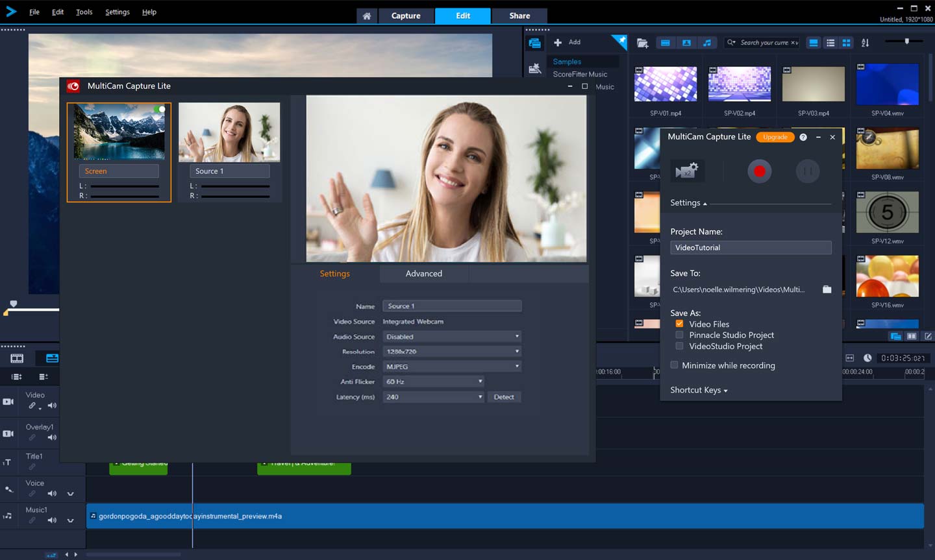Viewport: 935px width, 560px height.
Task: Mute the Overlay1 track
Action: pos(52,437)
